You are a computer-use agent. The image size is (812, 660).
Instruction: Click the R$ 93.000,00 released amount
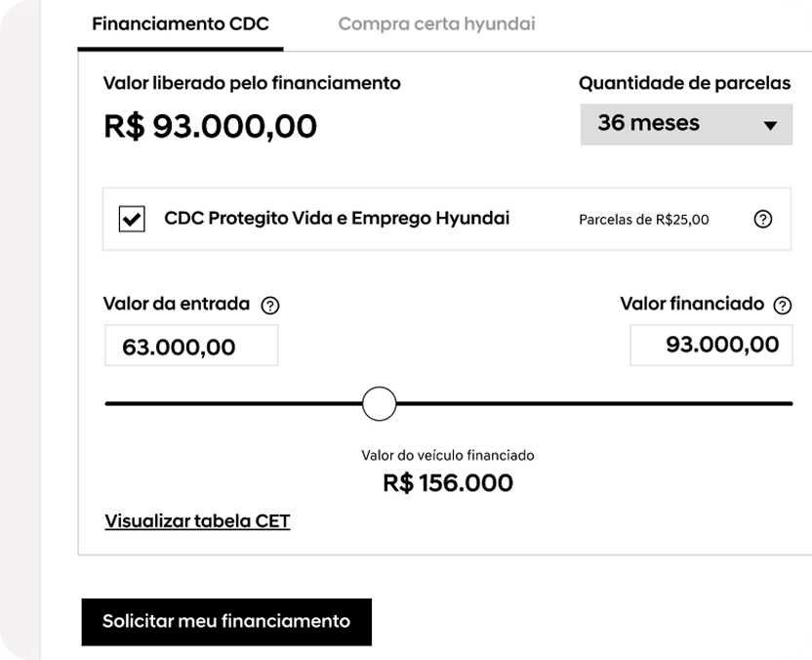coord(210,126)
